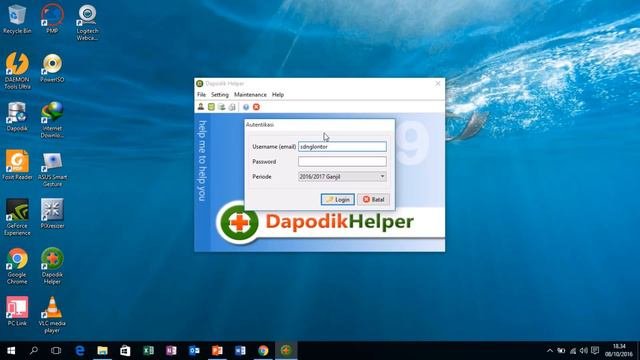Viewport: 640px width, 360px height.
Task: Select the Internet Download Manager desktop icon
Action: [x=52, y=120]
